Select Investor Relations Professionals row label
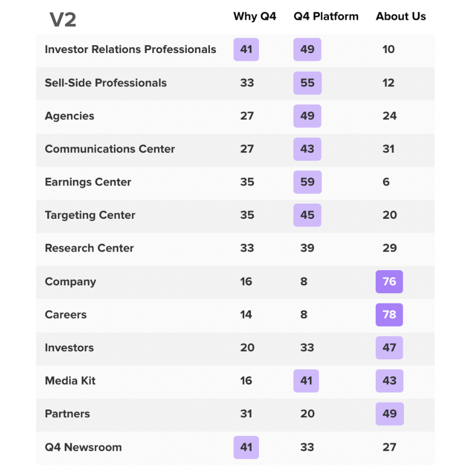The image size is (466, 476). 130,50
